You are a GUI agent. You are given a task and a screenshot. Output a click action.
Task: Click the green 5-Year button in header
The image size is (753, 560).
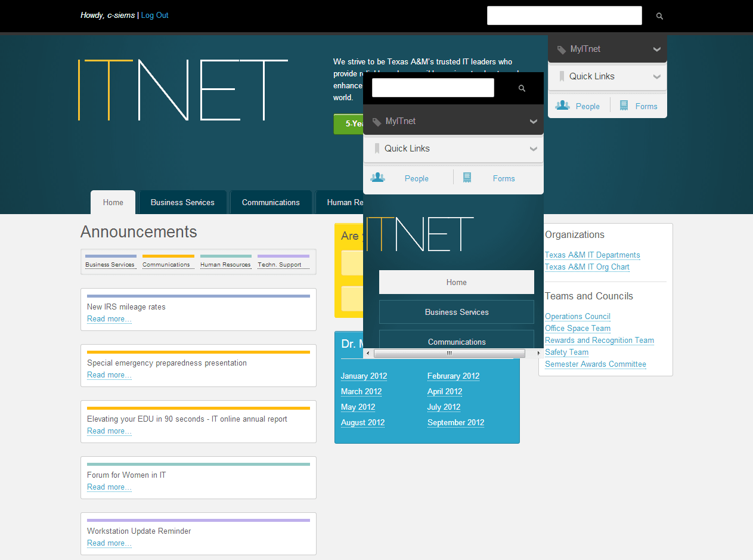pos(349,124)
